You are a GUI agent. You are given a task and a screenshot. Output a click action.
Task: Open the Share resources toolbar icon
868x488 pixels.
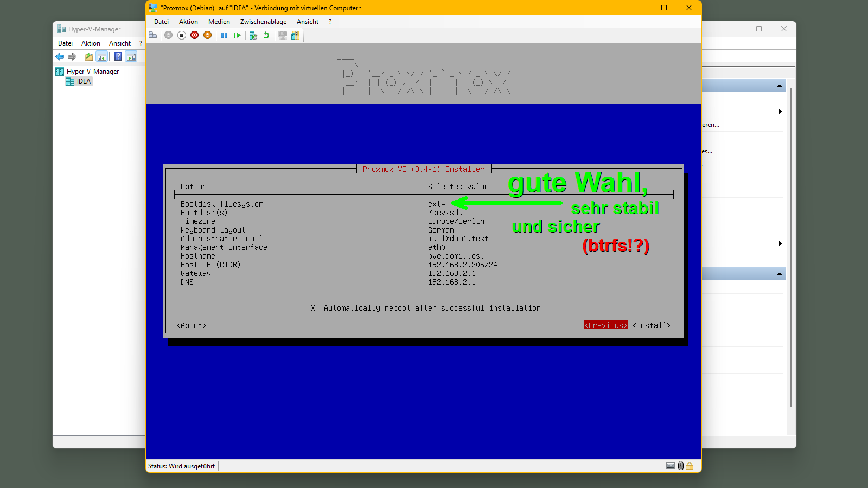[x=295, y=35]
